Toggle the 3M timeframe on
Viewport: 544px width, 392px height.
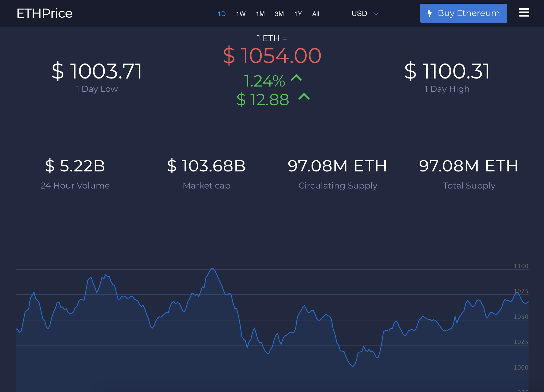click(x=279, y=14)
